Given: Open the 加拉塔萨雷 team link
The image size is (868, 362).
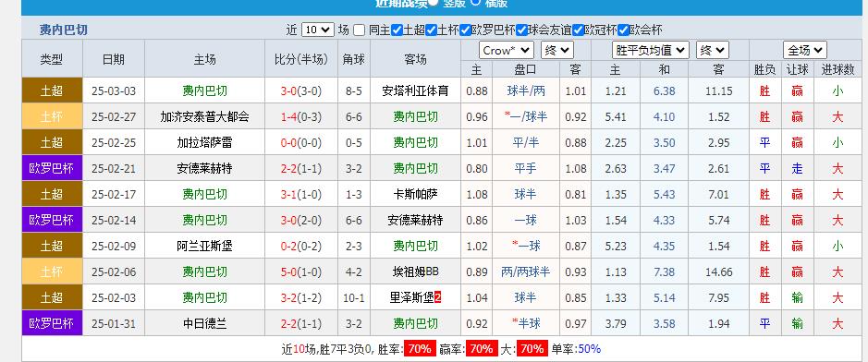Looking at the screenshot, I should coord(205,142).
